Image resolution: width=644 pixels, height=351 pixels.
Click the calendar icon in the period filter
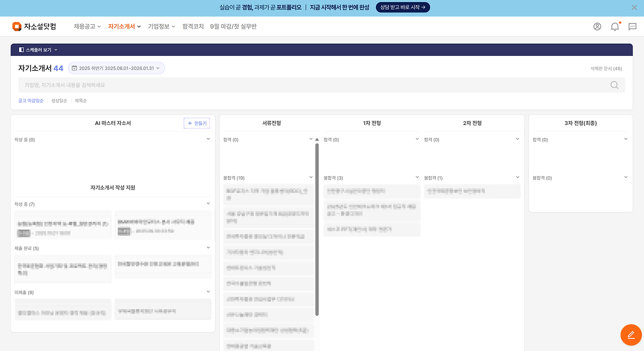(x=74, y=67)
